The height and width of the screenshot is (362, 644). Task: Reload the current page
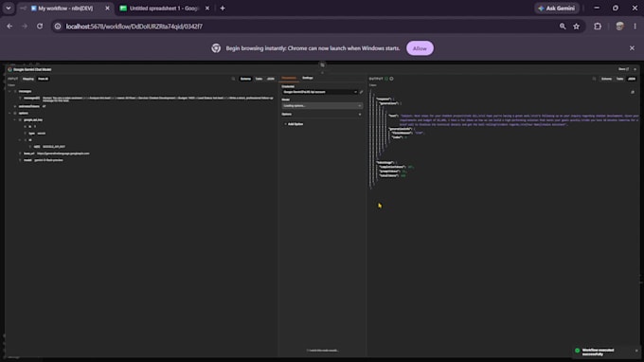tap(40, 27)
